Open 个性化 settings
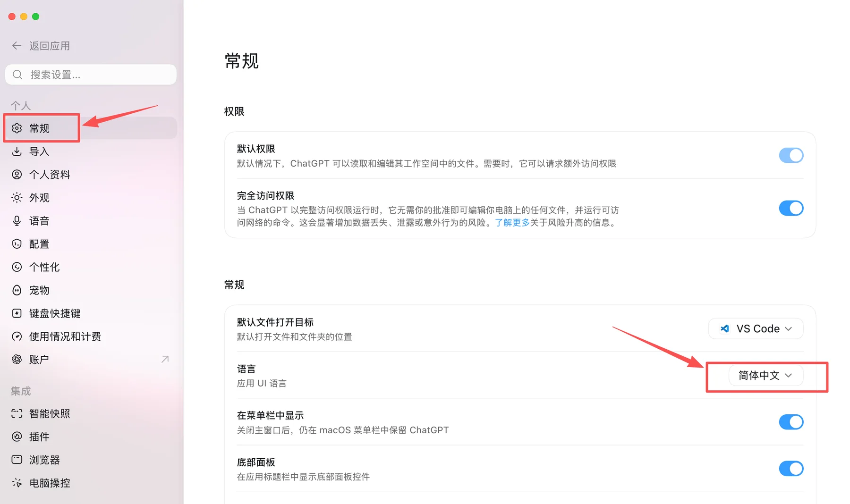 [x=91, y=267]
